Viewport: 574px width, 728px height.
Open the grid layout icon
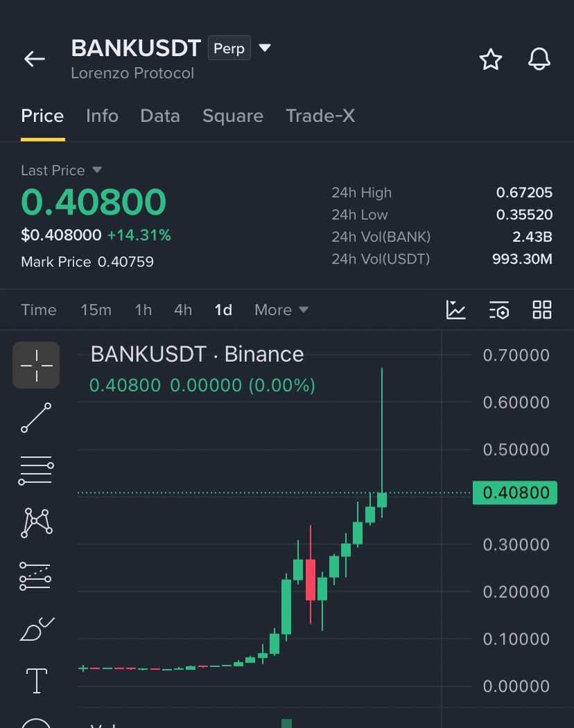pyautogui.click(x=542, y=310)
